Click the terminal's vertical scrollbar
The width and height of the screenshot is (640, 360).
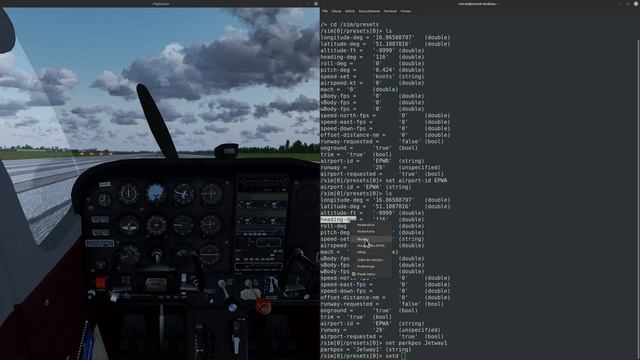tap(638, 200)
